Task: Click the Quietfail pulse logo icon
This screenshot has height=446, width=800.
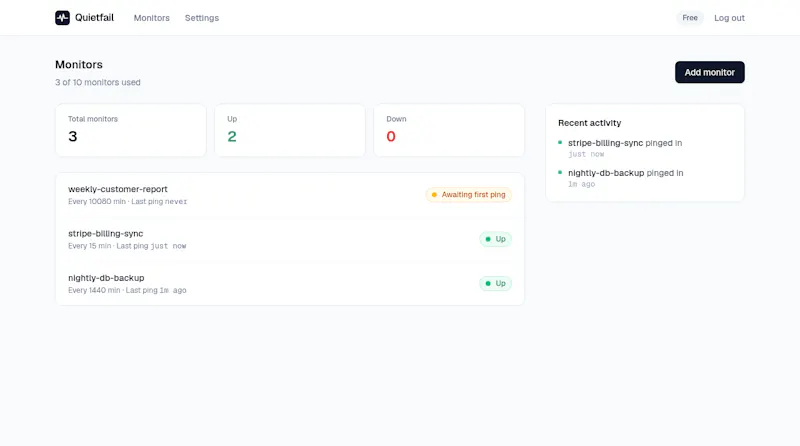Action: click(62, 18)
